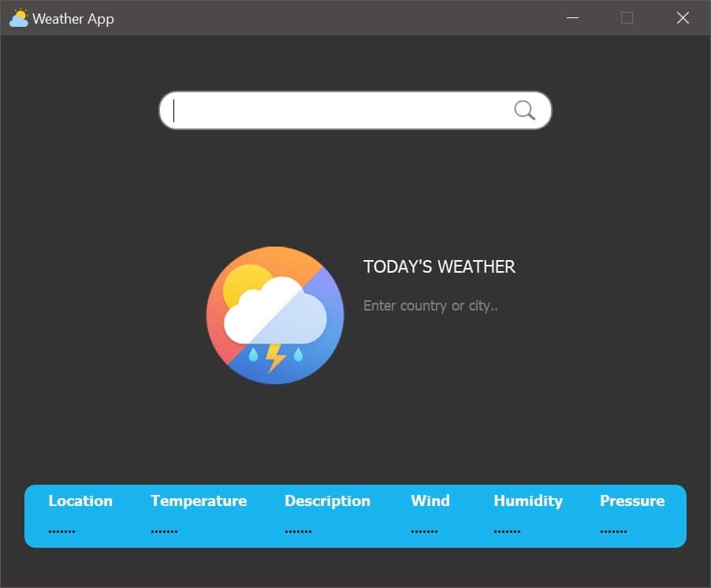Click the Wind label
The height and width of the screenshot is (588, 711).
430,501
